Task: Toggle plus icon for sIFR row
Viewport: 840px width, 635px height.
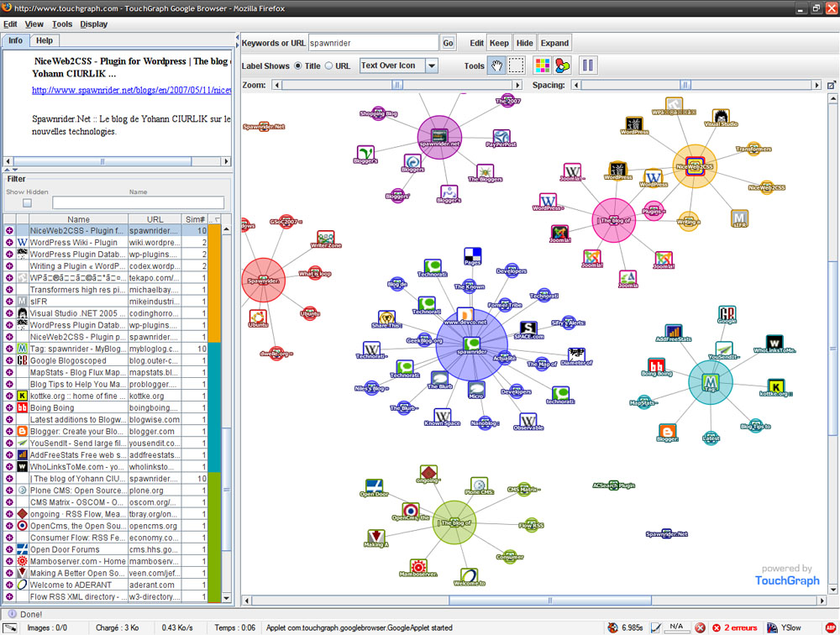Action: (x=9, y=302)
